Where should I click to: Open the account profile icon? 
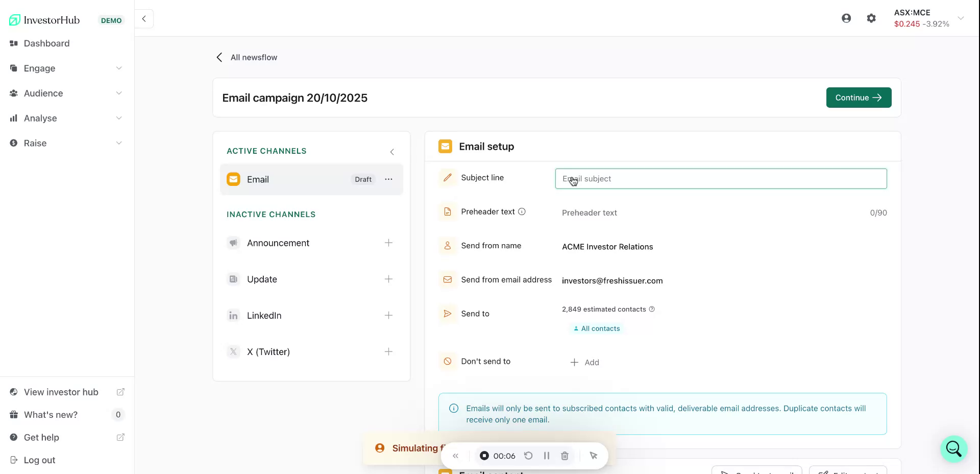(x=847, y=17)
